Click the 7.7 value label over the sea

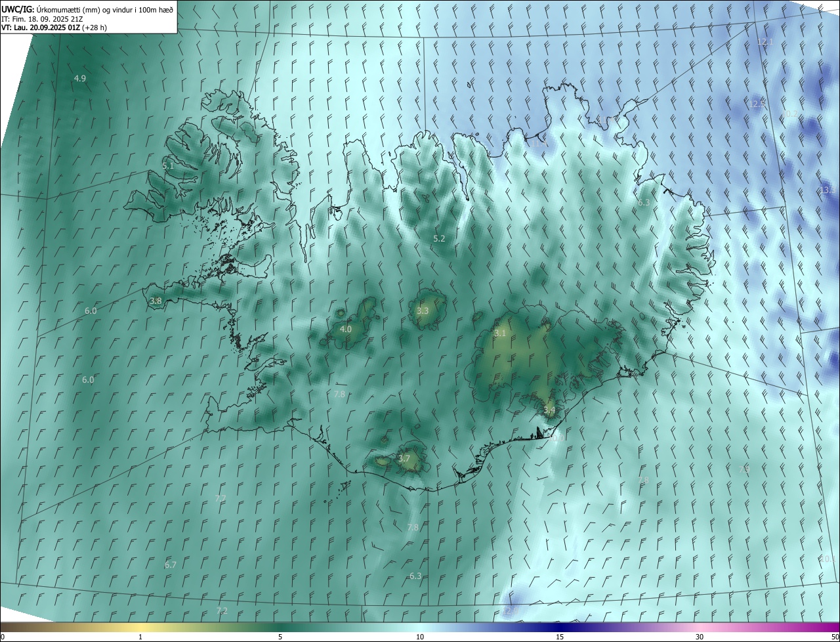220,499
